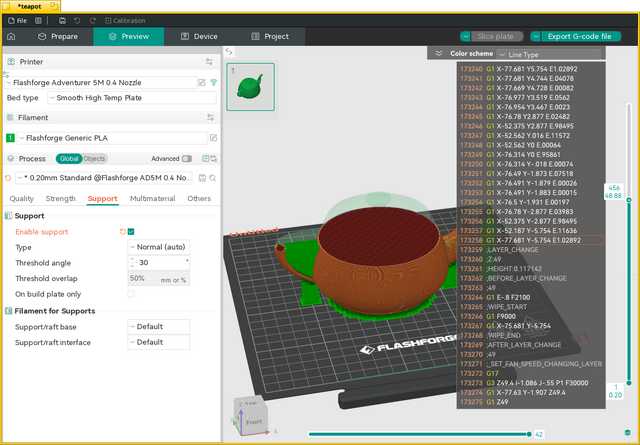This screenshot has height=445, width=640.
Task: Open the Bed type dropdown
Action: point(132,98)
